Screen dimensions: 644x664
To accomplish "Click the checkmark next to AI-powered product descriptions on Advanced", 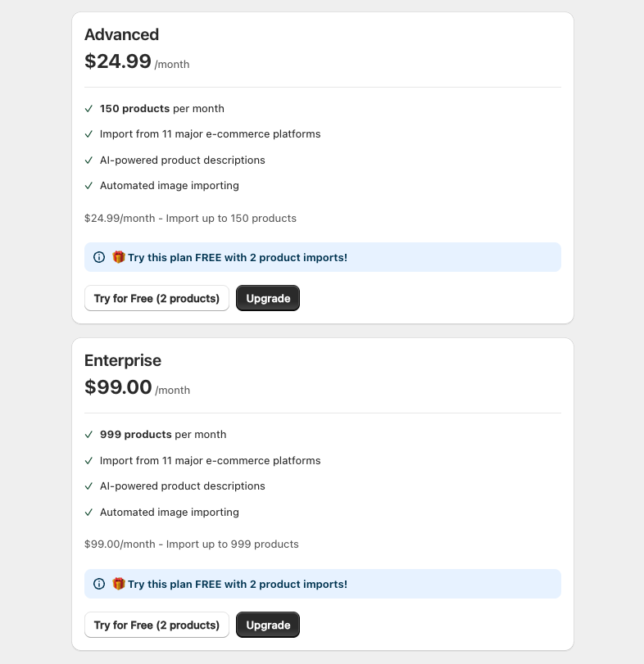I will point(88,160).
